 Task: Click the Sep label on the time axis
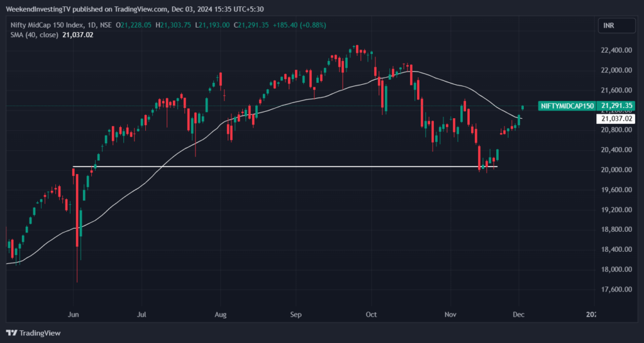pos(296,315)
